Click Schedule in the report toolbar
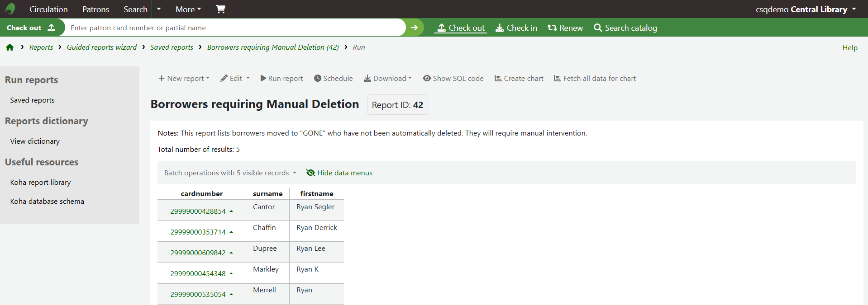Viewport: 868px width, 305px height. pos(334,79)
